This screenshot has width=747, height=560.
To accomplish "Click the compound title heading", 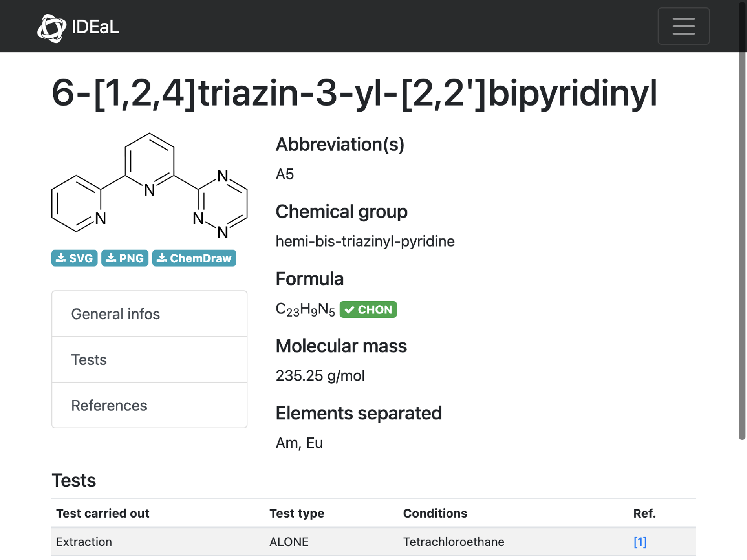I will coord(354,93).
